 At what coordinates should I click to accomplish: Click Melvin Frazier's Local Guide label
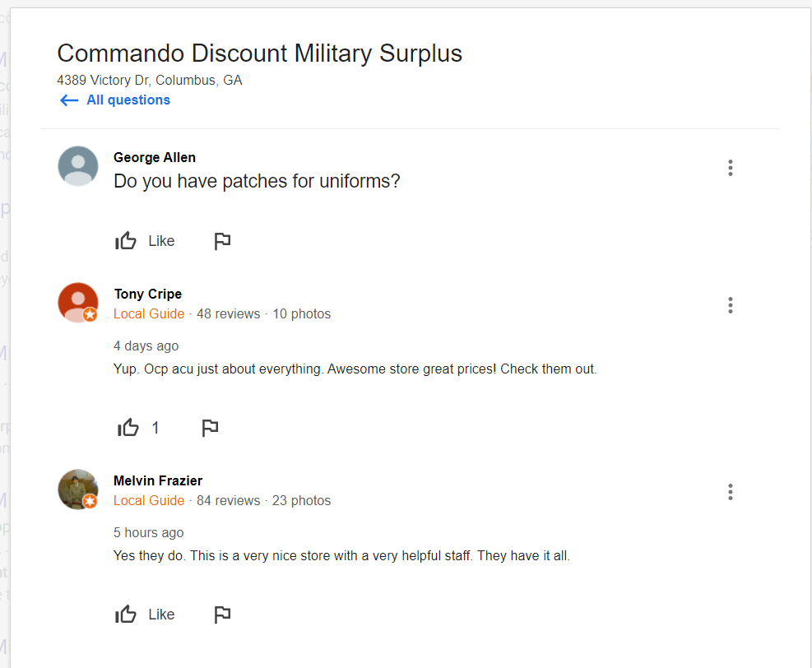149,501
